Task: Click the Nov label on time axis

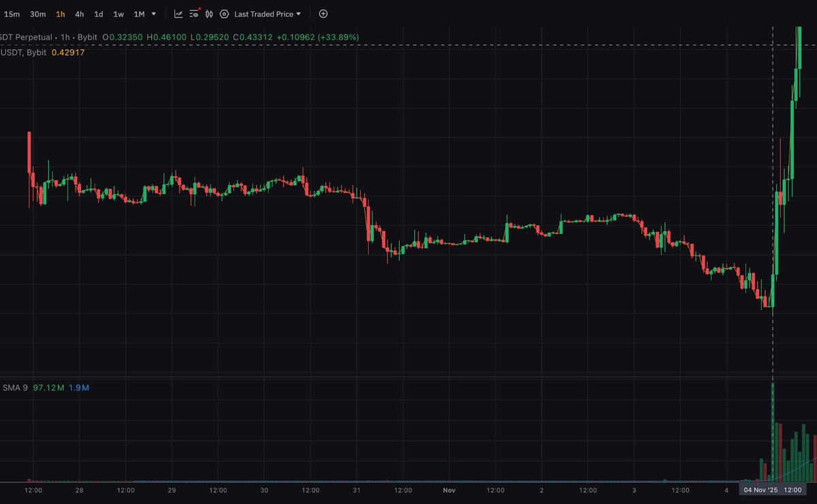Action: point(449,490)
